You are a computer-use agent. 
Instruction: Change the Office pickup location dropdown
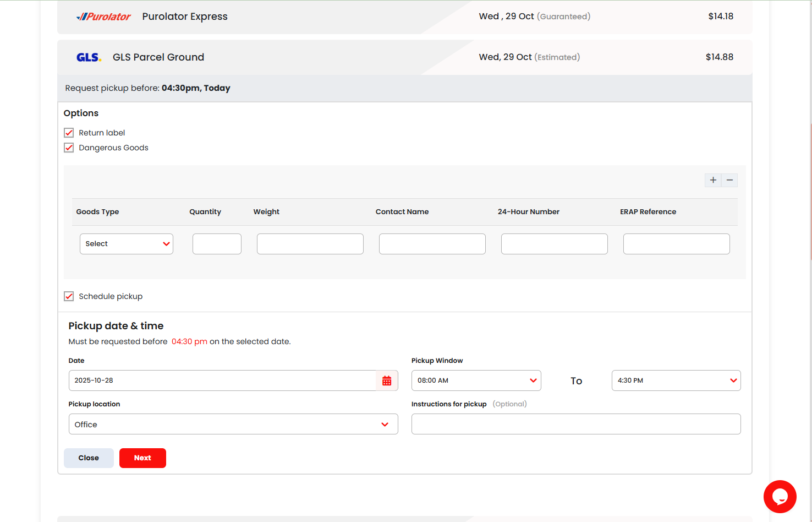tap(233, 424)
